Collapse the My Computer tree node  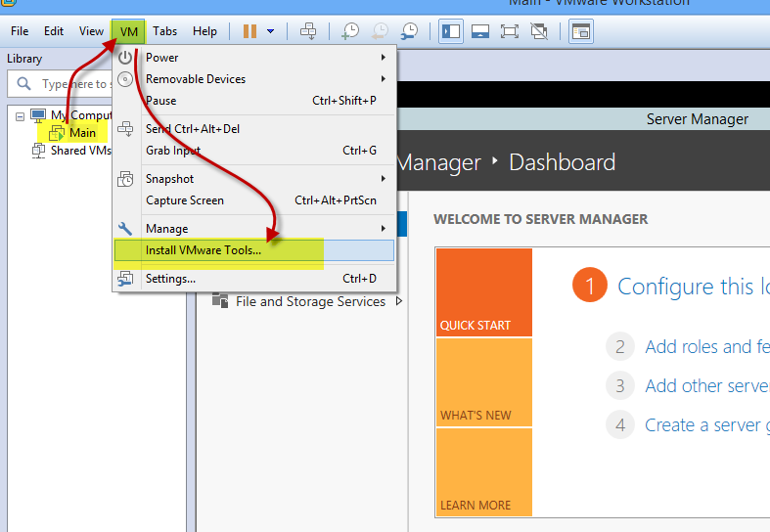[20, 116]
